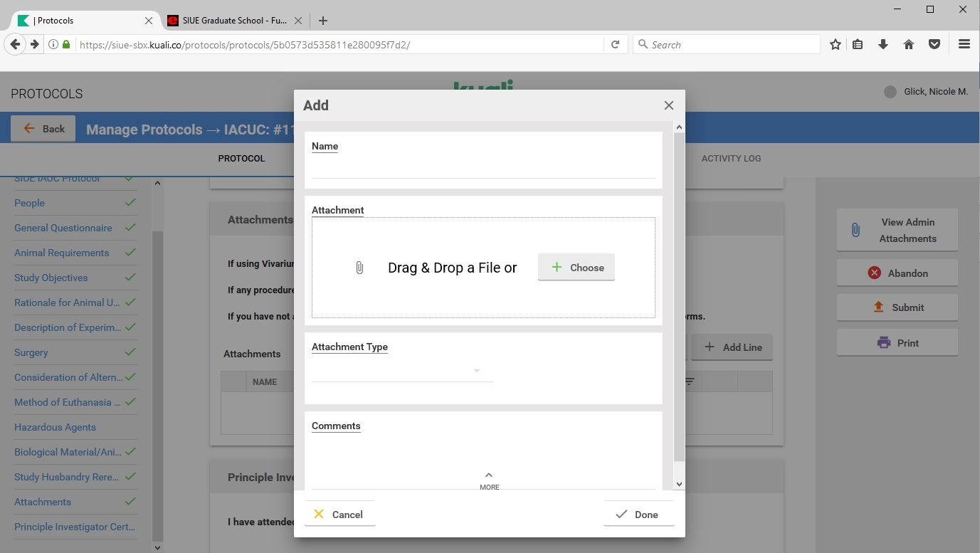Confirm with the Done button
Image resolution: width=980 pixels, height=553 pixels.
click(638, 515)
